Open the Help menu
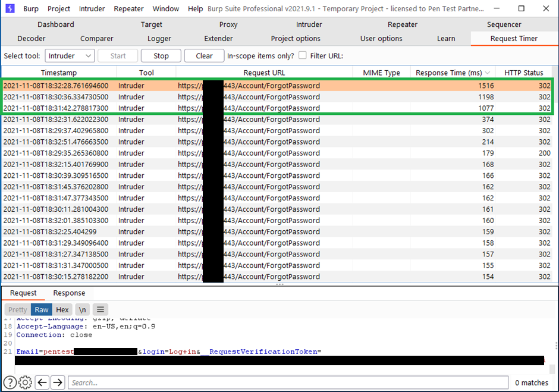Screen dimensions: 559x392 click(x=196, y=8)
